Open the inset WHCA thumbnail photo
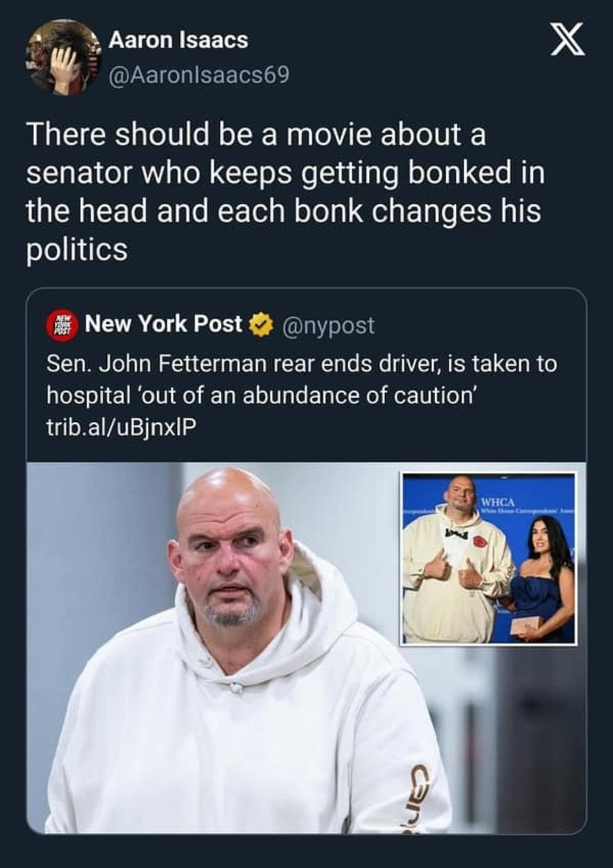This screenshot has width=613, height=868. tap(489, 559)
